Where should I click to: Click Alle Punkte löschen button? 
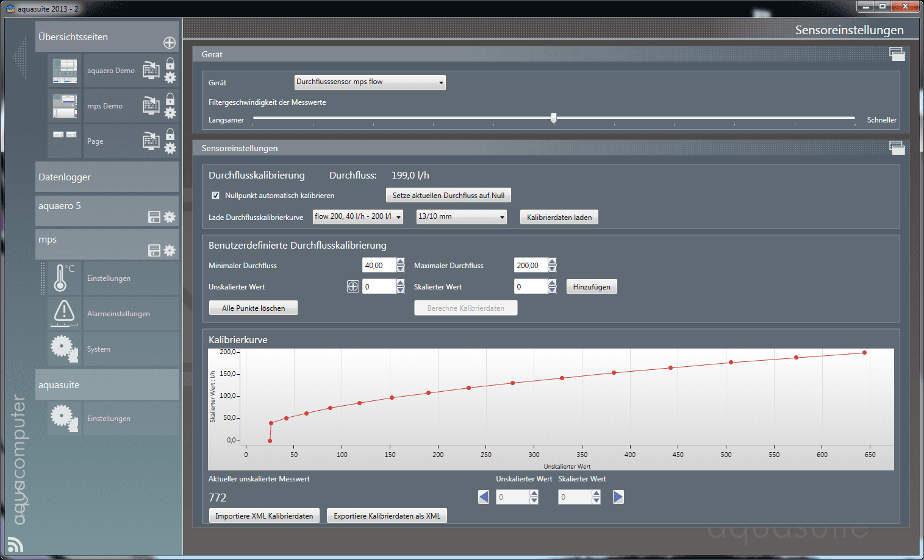point(253,308)
